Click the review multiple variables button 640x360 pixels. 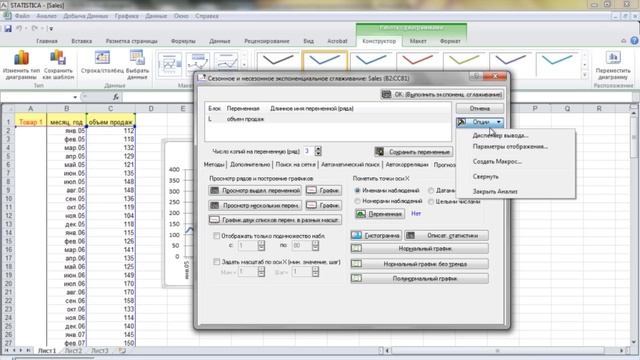click(255, 205)
